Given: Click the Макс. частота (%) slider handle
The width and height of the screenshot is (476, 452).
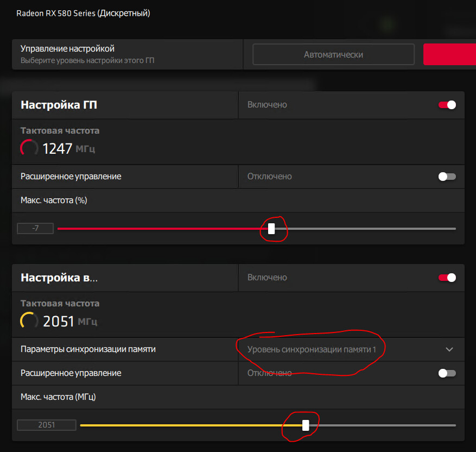Looking at the screenshot, I should pos(271,229).
